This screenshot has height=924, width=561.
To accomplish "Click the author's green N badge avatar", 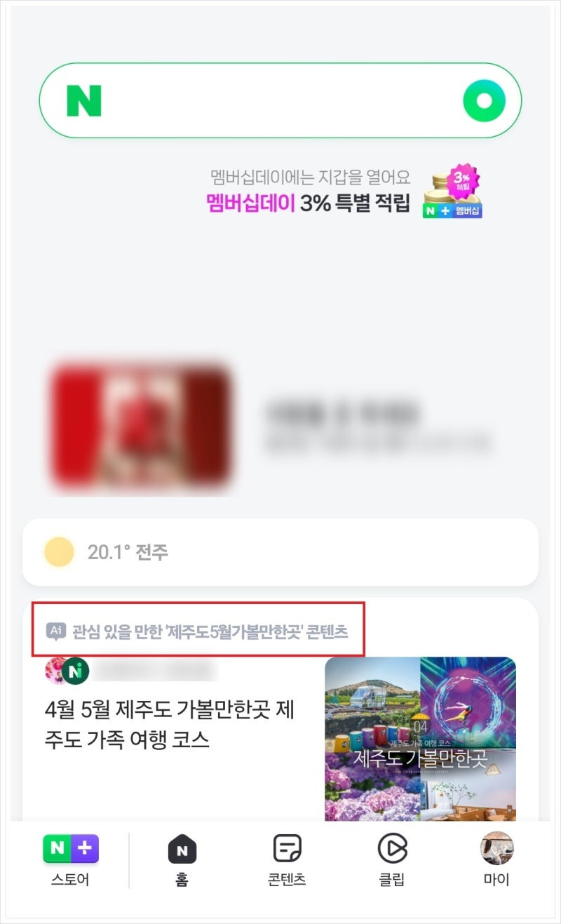I will click(76, 671).
